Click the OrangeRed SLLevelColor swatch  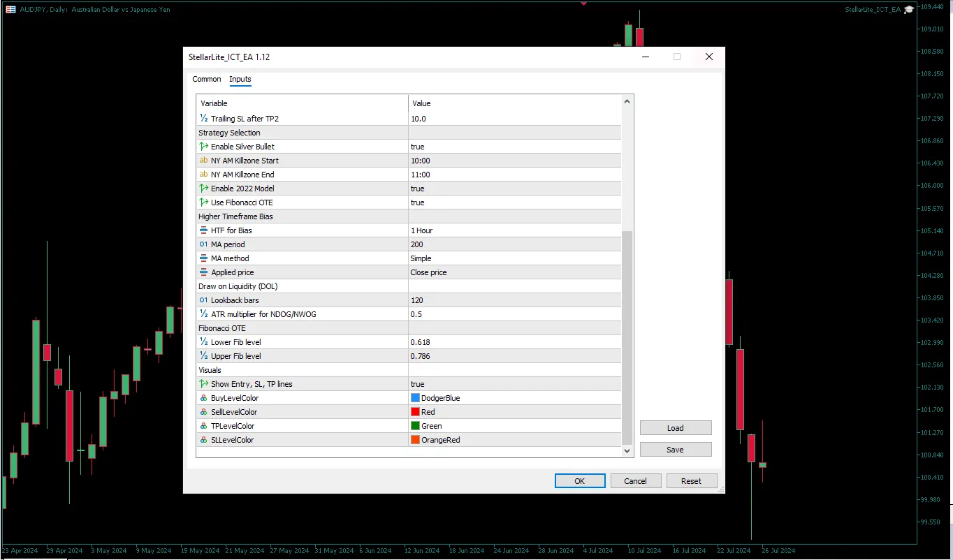pyautogui.click(x=415, y=440)
